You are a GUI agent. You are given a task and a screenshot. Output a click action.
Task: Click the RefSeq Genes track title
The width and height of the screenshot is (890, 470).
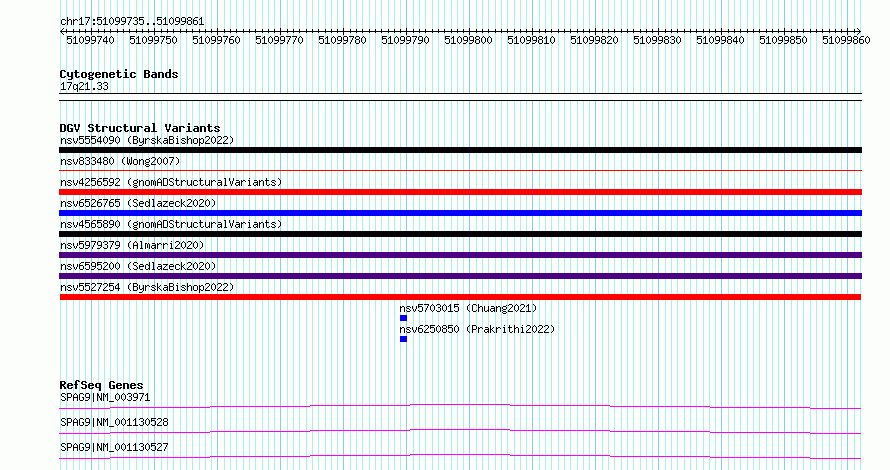click(101, 385)
